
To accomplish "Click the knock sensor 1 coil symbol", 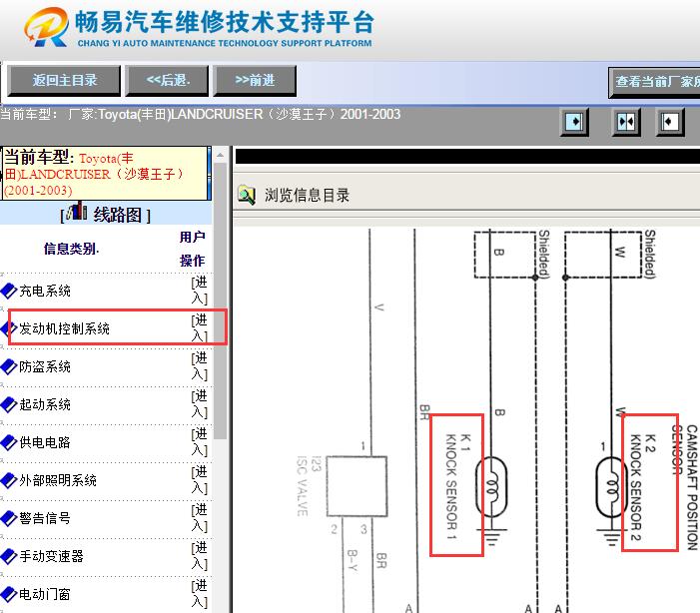I will tap(491, 487).
